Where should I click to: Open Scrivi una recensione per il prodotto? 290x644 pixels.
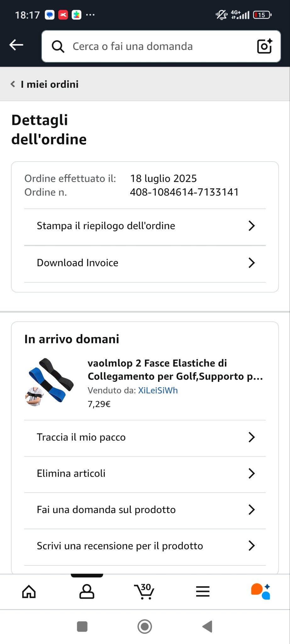click(145, 546)
